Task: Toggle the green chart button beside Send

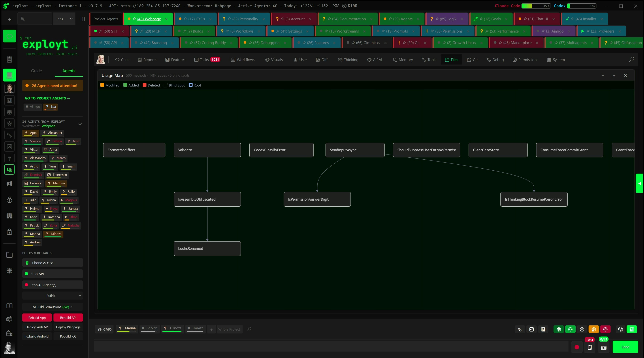Action: [x=632, y=329]
